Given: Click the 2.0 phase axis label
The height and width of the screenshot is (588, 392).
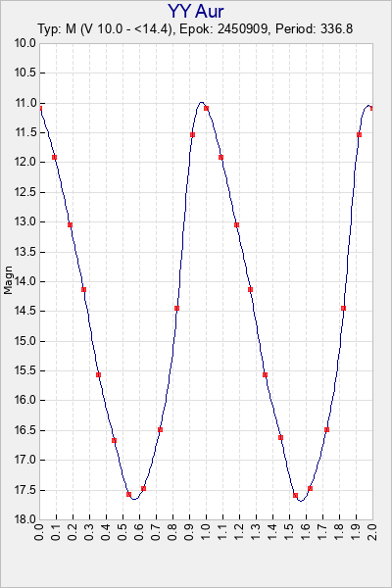Looking at the screenshot, I should (x=372, y=532).
